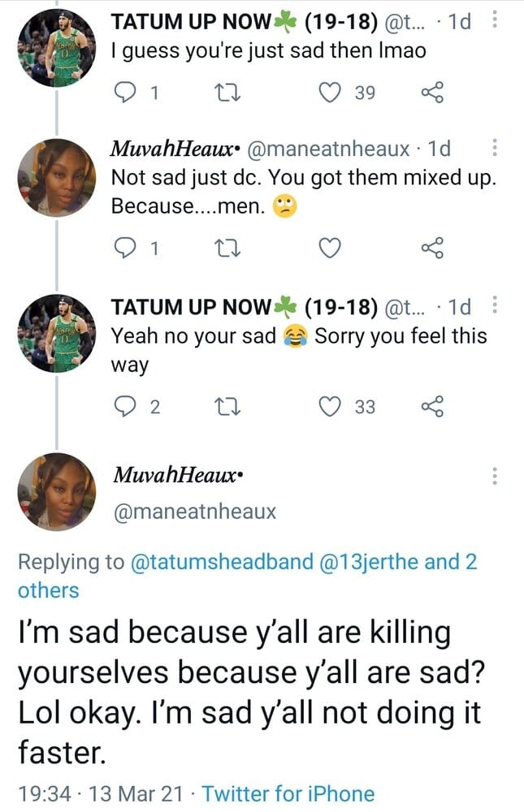
Task: Reply to the "Yeah no your sad" tweet
Action: pos(123,406)
